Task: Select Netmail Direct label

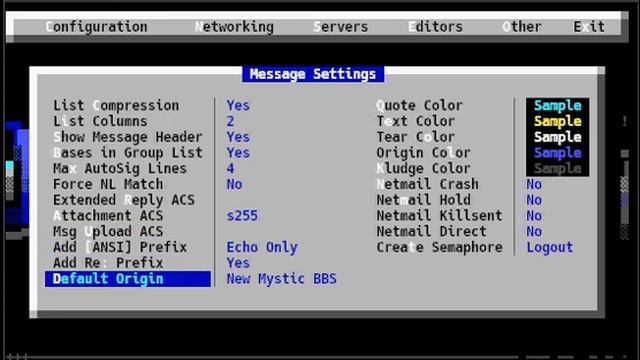Action: click(x=431, y=231)
